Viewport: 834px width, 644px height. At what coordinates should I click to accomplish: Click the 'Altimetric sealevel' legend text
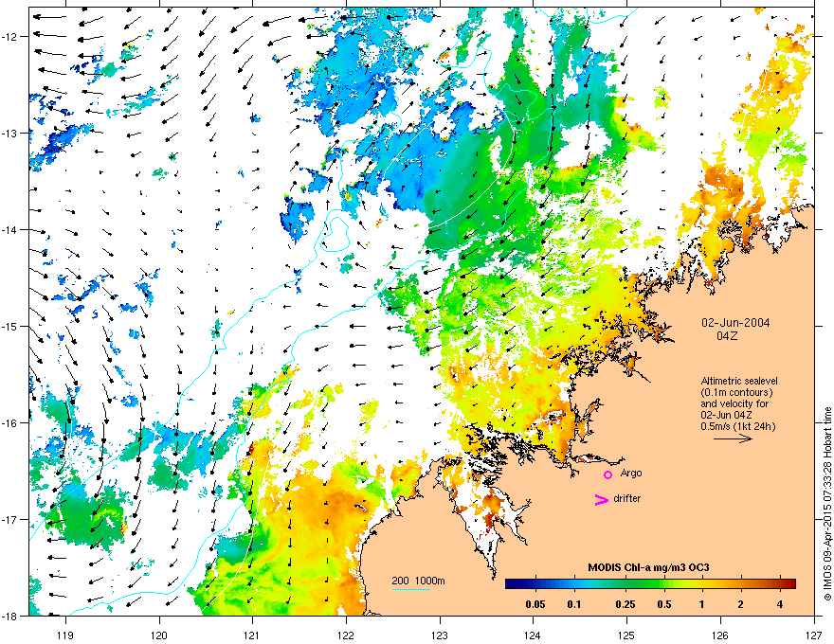click(x=739, y=381)
